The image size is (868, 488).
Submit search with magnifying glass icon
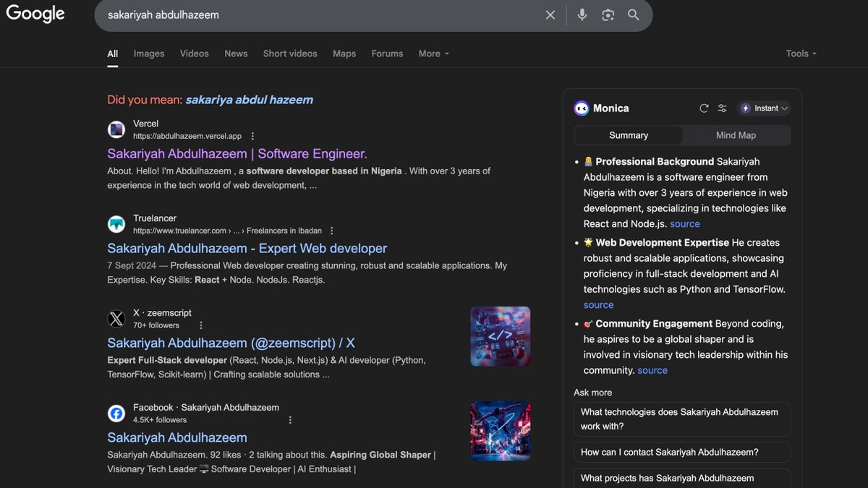[634, 15]
